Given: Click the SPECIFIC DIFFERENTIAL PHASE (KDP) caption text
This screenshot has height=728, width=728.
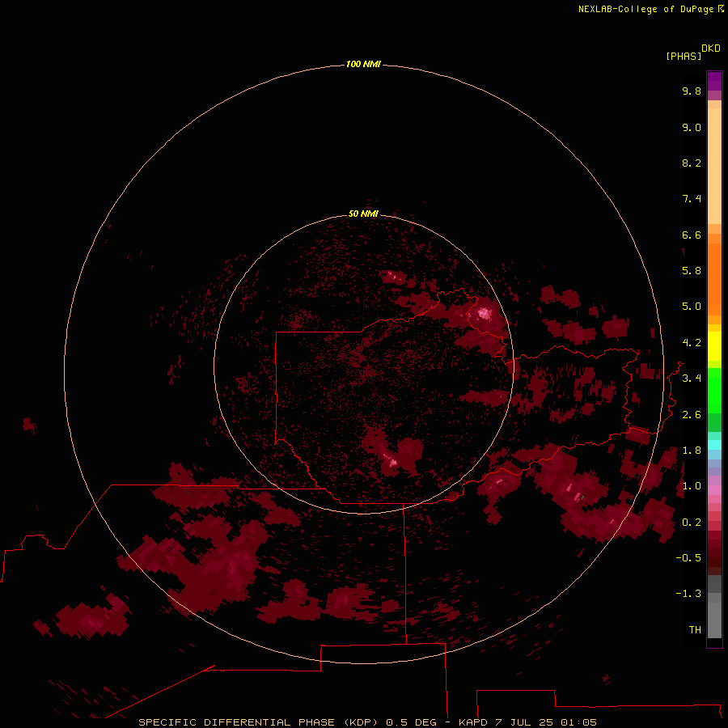Looking at the screenshot, I should point(260,722).
